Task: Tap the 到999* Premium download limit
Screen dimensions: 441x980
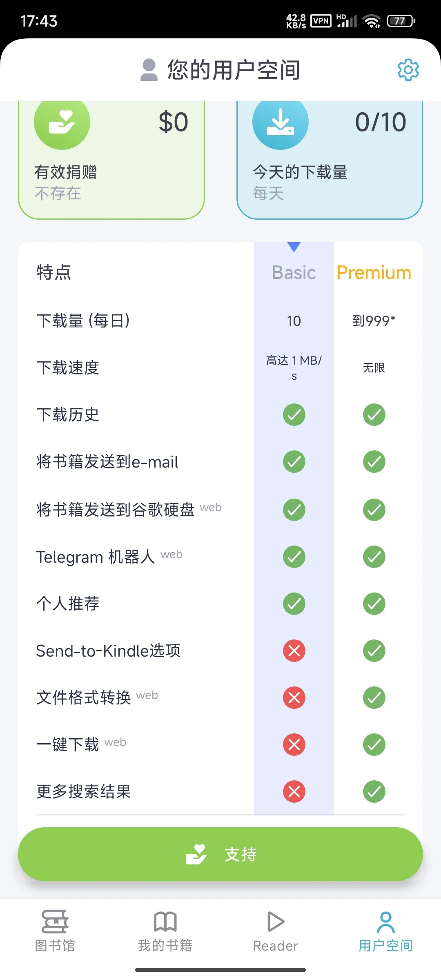Action: (374, 321)
